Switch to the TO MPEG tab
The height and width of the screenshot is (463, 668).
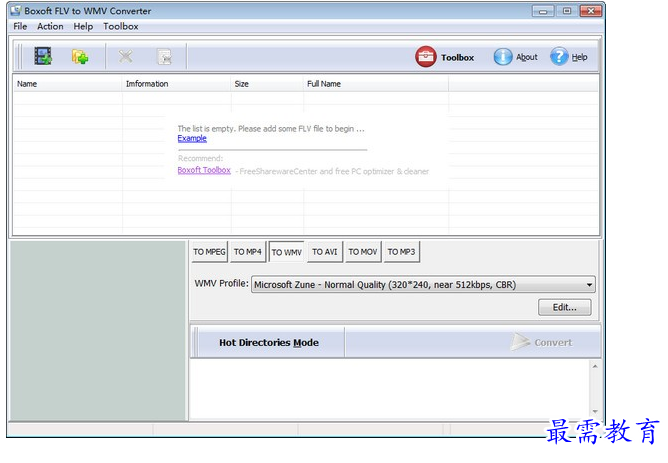tap(209, 252)
